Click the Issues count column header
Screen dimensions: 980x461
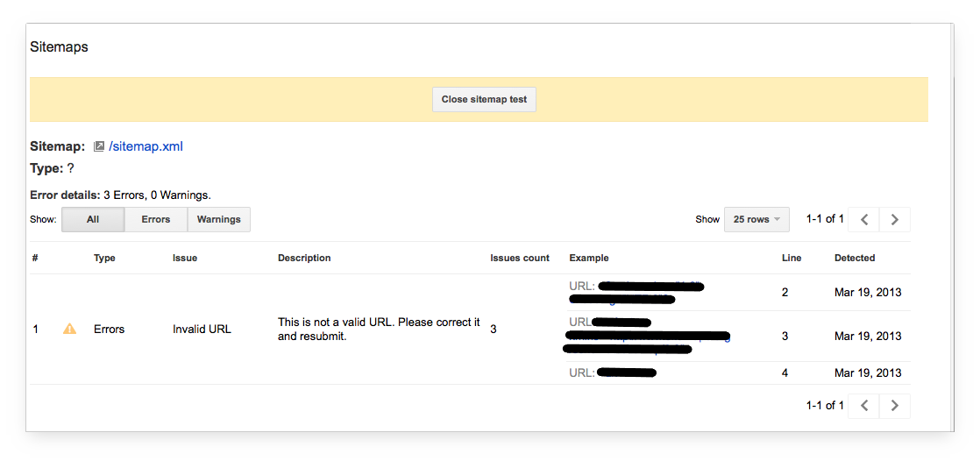(520, 258)
